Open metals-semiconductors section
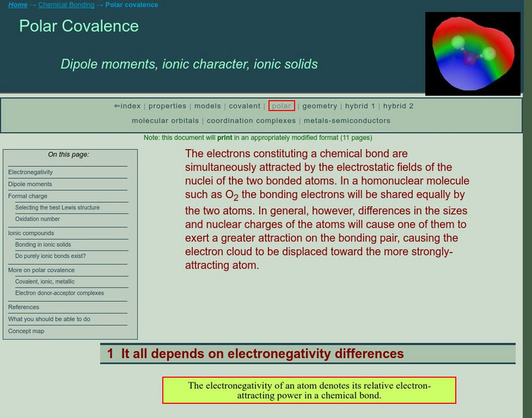The height and width of the screenshot is (418, 532). point(347,121)
